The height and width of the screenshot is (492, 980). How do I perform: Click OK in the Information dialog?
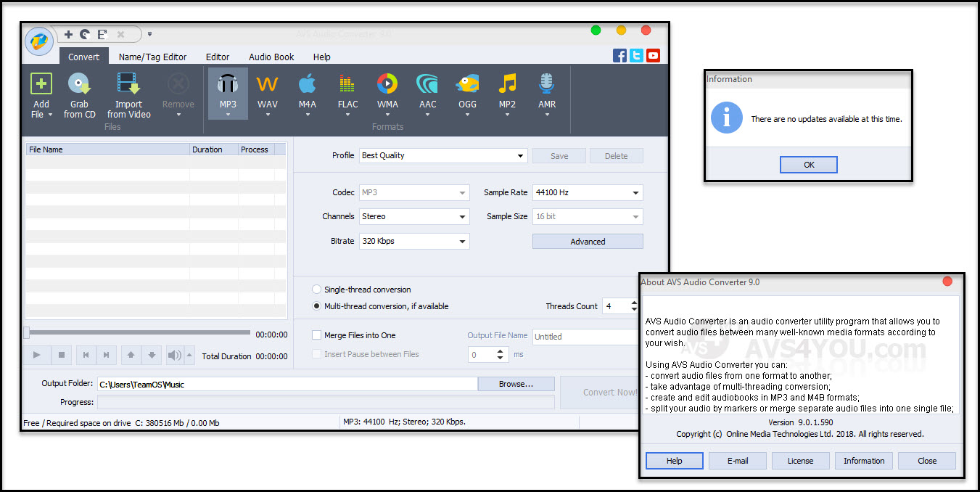point(809,165)
